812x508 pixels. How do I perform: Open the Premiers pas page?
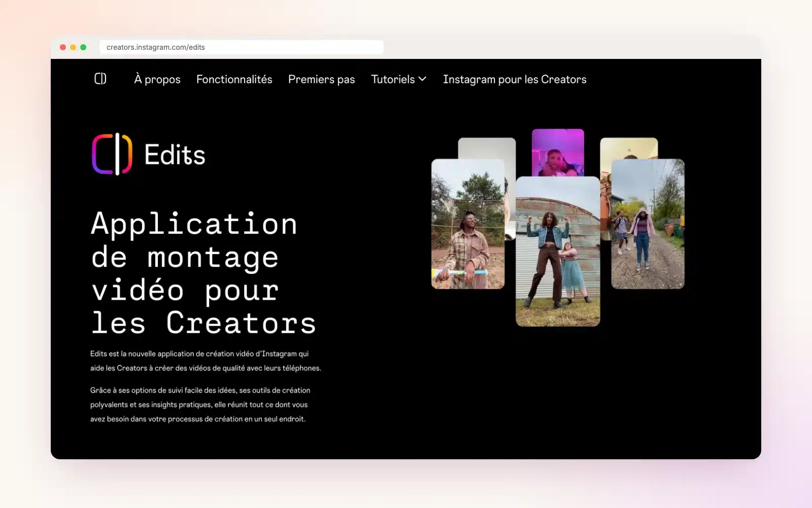[x=322, y=79]
